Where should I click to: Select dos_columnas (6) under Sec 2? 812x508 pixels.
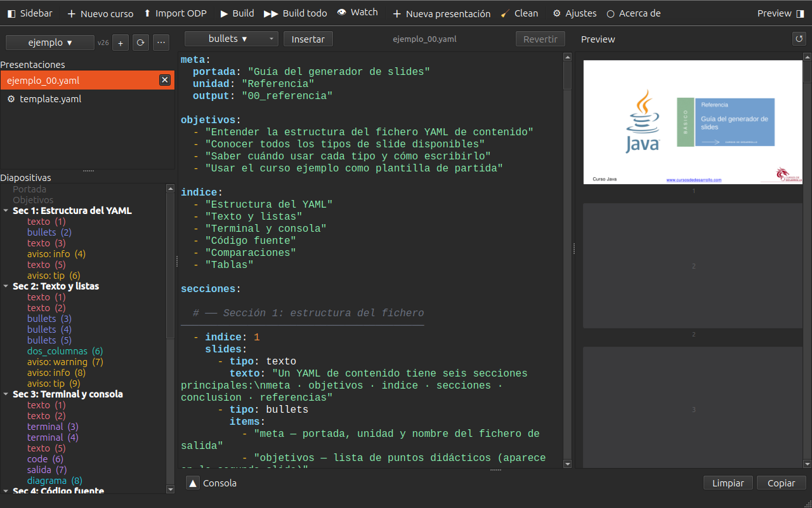coord(65,351)
